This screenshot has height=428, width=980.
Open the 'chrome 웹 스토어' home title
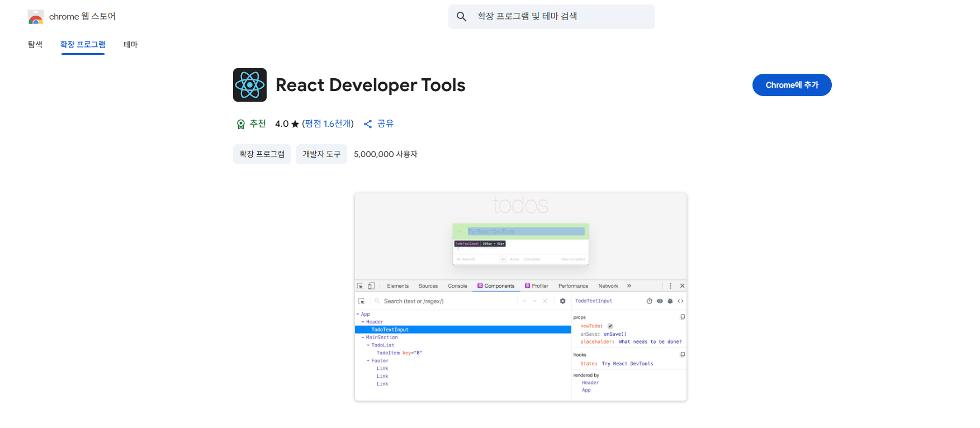[82, 17]
